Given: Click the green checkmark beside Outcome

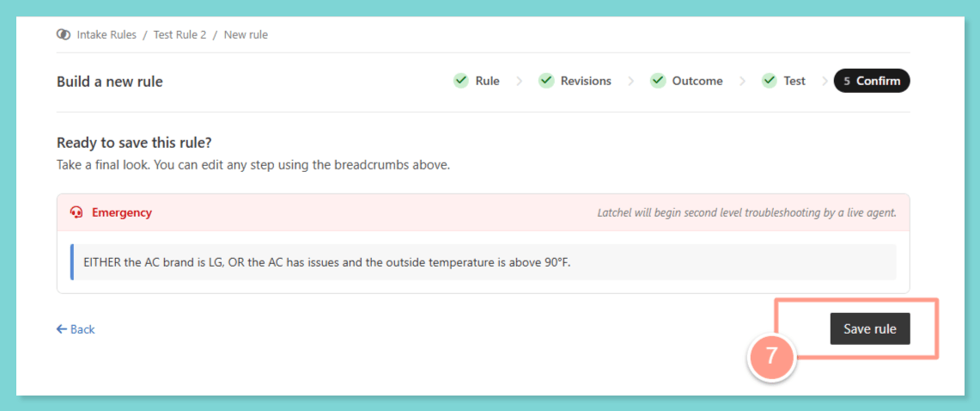Looking at the screenshot, I should (658, 81).
